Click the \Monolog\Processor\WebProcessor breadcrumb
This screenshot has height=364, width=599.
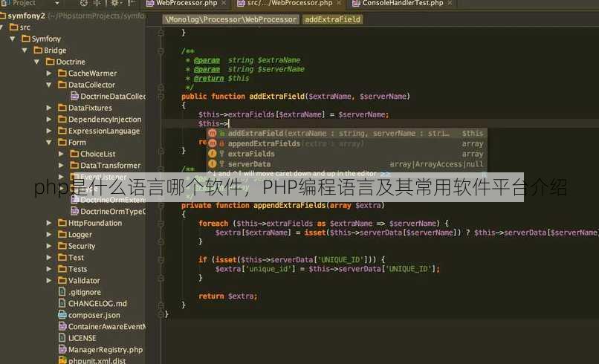(230, 19)
